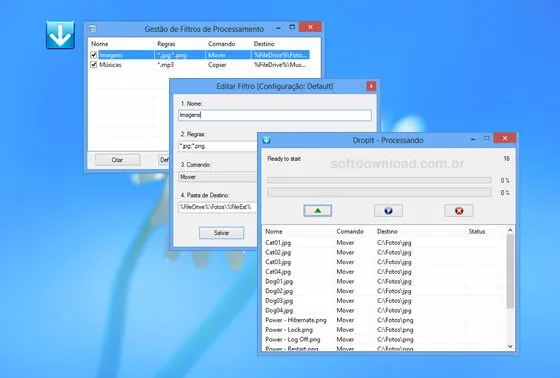The width and height of the screenshot is (560, 378).
Task: Click the second progress bar in Processando
Action: click(x=379, y=193)
